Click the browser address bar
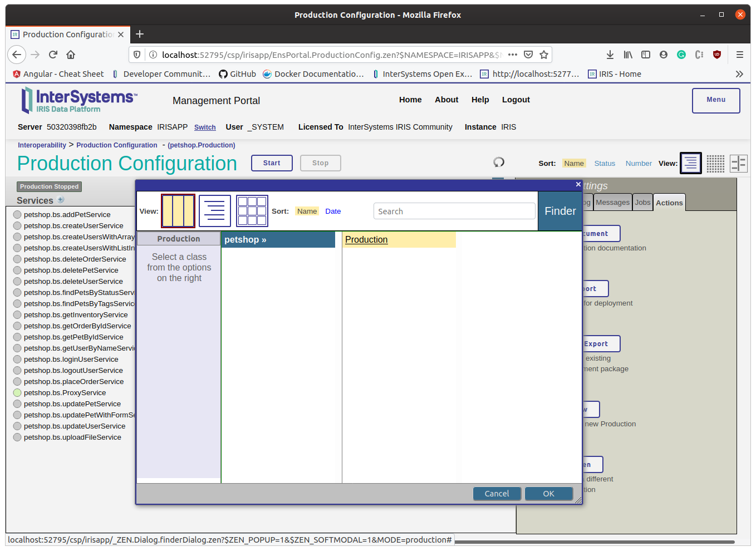This screenshot has height=551, width=756. click(331, 55)
